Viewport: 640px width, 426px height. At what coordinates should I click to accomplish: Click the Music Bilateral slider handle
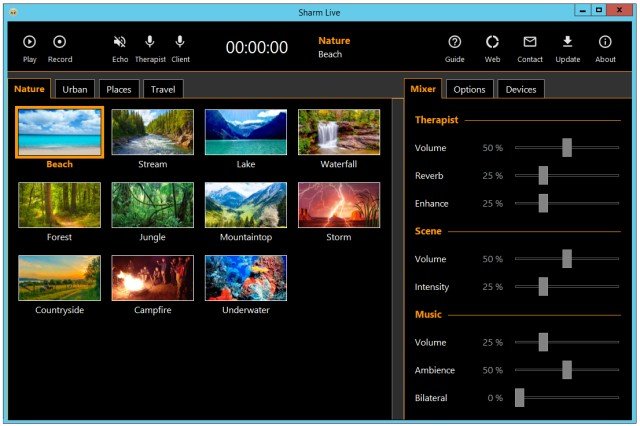pos(520,398)
